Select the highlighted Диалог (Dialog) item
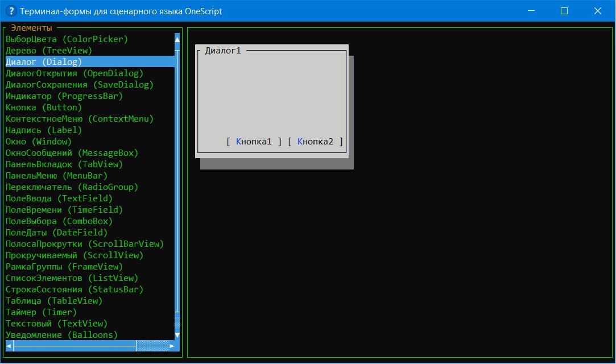Viewport: 616px width, 364px height. (44, 62)
